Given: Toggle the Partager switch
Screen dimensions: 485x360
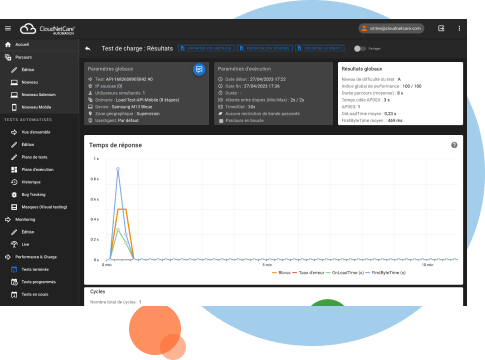Looking at the screenshot, I should (360, 49).
